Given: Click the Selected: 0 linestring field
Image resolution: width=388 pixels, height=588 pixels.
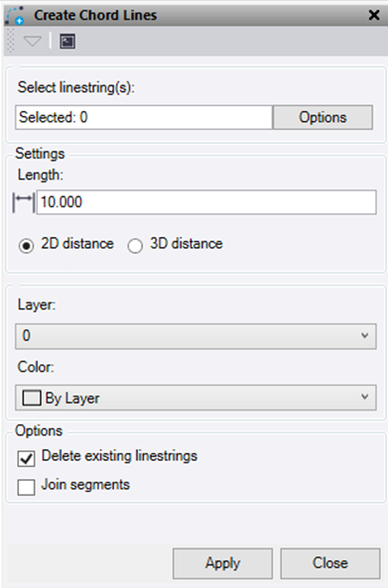Looking at the screenshot, I should (x=144, y=117).
